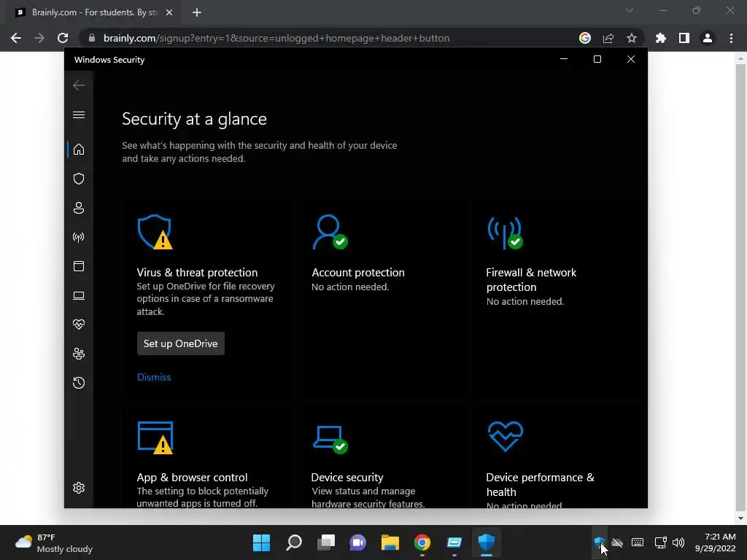Open Firewall & network antenna icon in sidebar
The image size is (747, 560).
pyautogui.click(x=79, y=237)
